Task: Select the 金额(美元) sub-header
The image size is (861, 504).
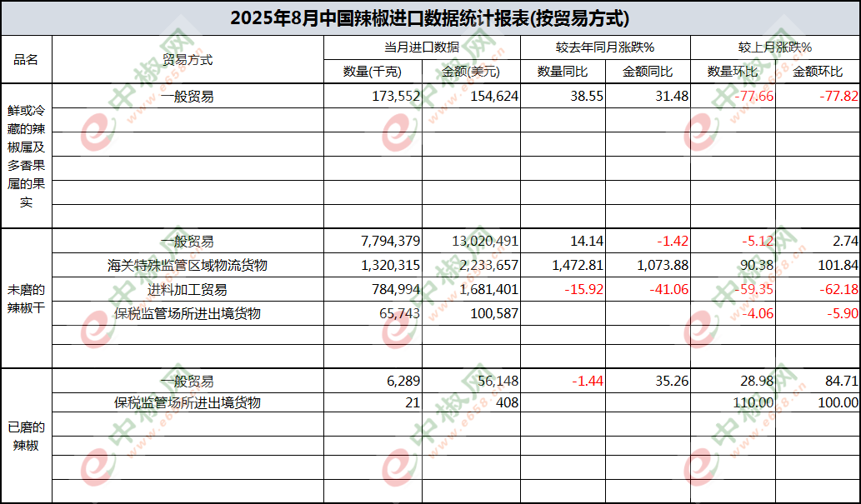Action: (x=471, y=72)
